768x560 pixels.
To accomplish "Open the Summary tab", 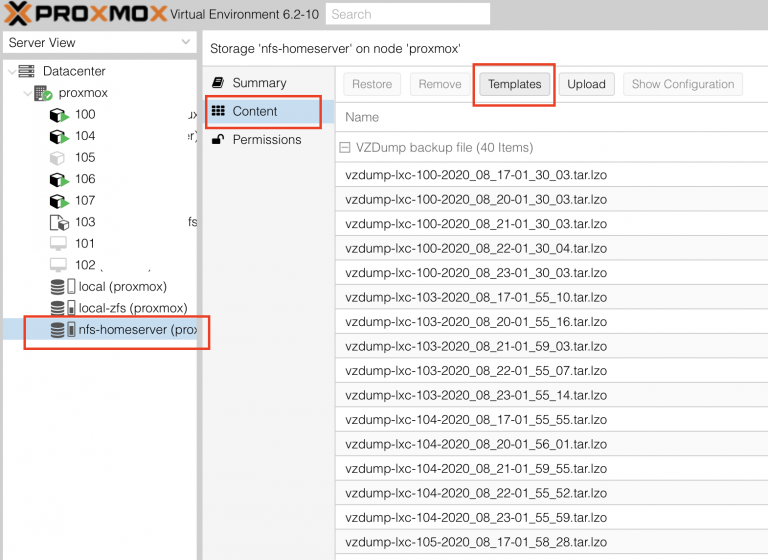I will coord(258,83).
